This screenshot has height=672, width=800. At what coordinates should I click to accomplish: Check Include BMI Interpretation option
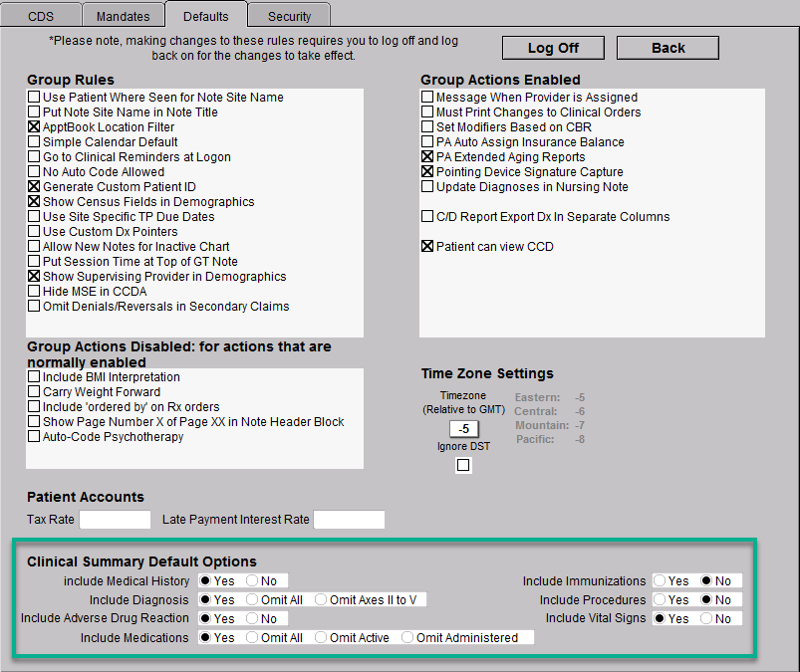(x=35, y=377)
